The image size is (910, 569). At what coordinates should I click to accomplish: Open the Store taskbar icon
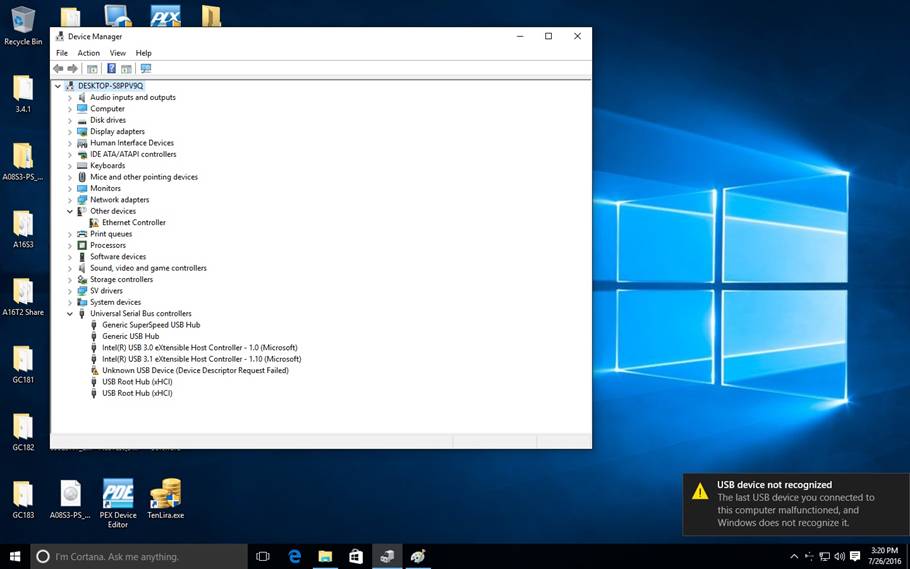point(356,556)
